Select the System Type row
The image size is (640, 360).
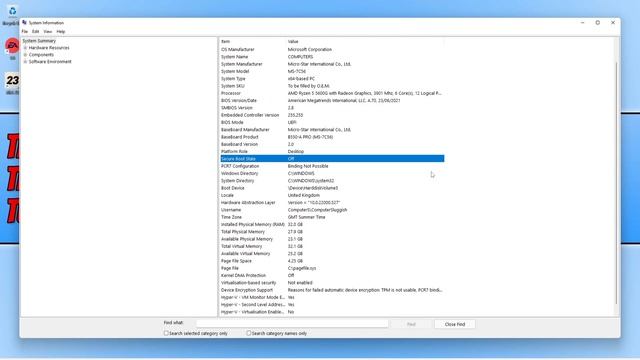tap(332, 79)
